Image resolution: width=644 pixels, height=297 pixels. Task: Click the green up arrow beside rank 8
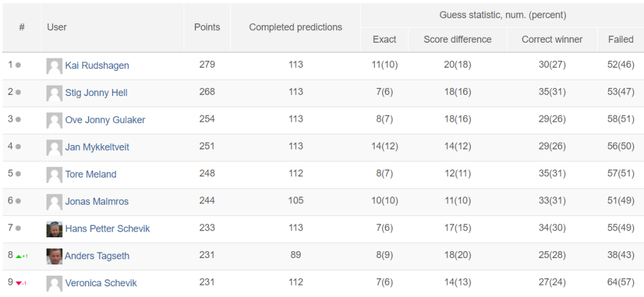coord(19,256)
